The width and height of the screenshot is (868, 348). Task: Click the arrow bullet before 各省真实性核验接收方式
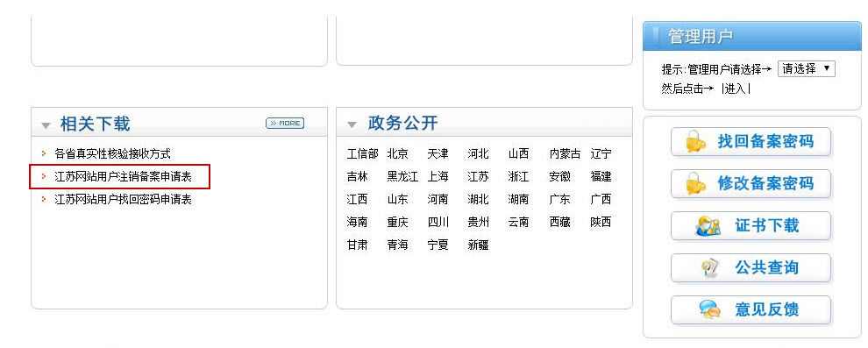pyautogui.click(x=45, y=153)
